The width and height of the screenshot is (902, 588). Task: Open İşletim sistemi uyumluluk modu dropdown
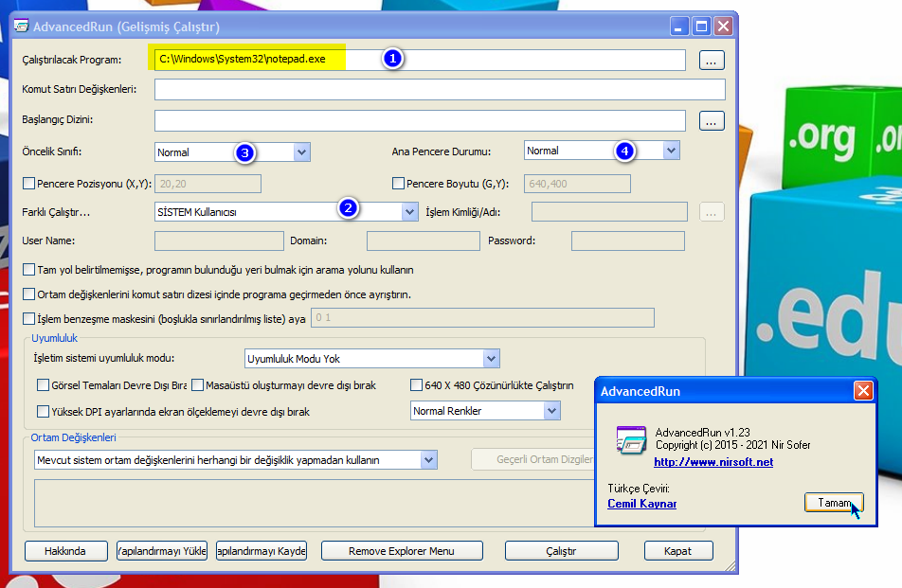coord(491,359)
